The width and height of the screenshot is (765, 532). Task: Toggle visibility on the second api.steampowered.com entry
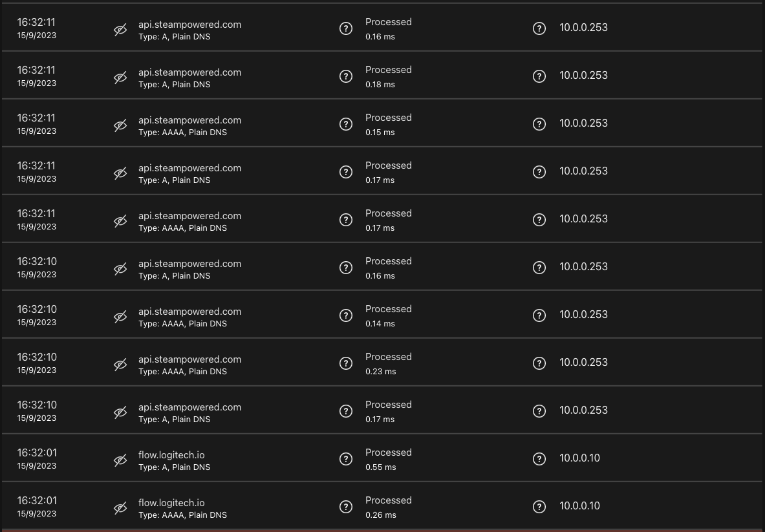point(120,76)
